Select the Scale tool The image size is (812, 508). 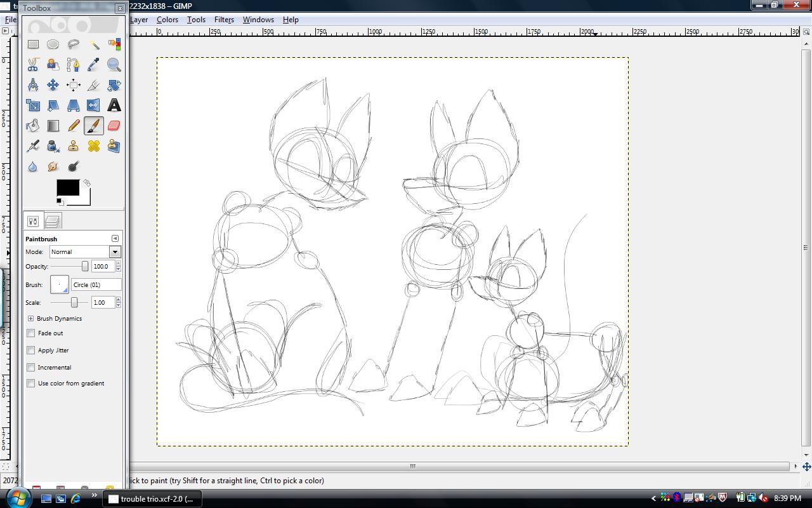pos(33,105)
